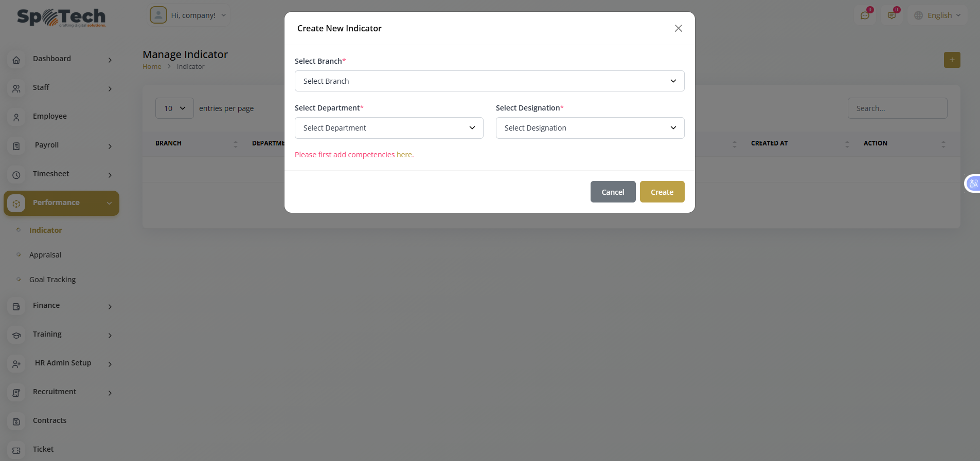Open the Select Department dropdown
The width and height of the screenshot is (980, 461).
point(388,128)
